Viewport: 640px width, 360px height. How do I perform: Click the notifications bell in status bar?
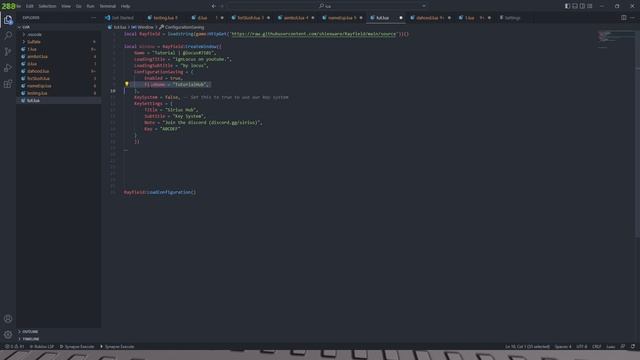click(633, 347)
